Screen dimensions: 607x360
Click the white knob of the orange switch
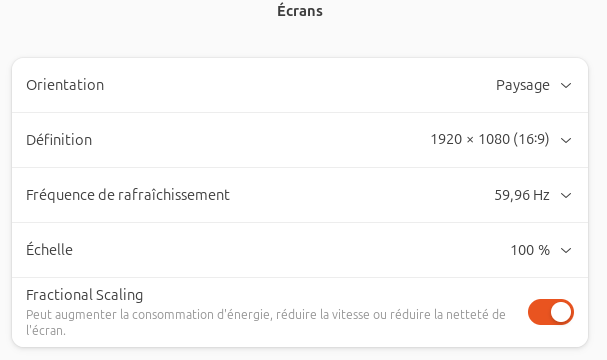point(561,312)
